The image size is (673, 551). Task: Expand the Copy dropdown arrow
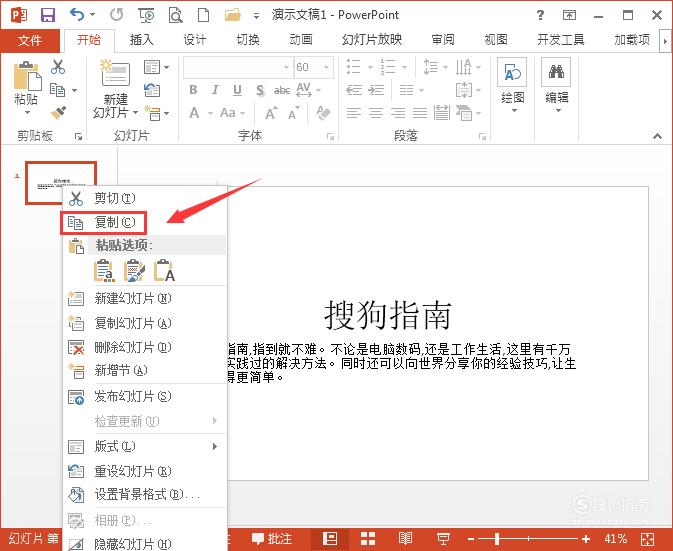coord(74,90)
